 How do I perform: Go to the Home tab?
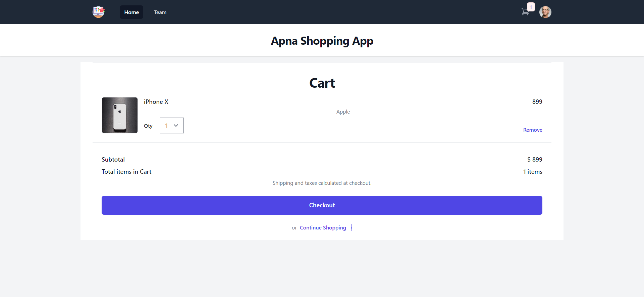coord(131,12)
